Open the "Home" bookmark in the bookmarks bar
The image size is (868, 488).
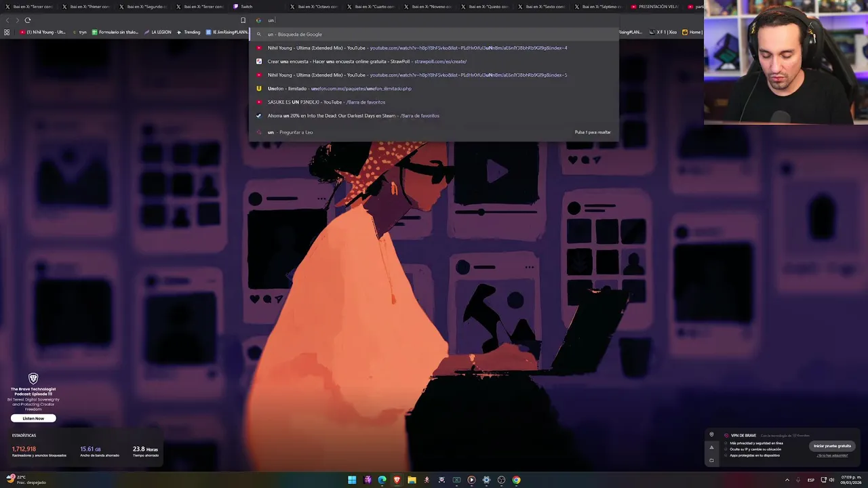tap(692, 32)
